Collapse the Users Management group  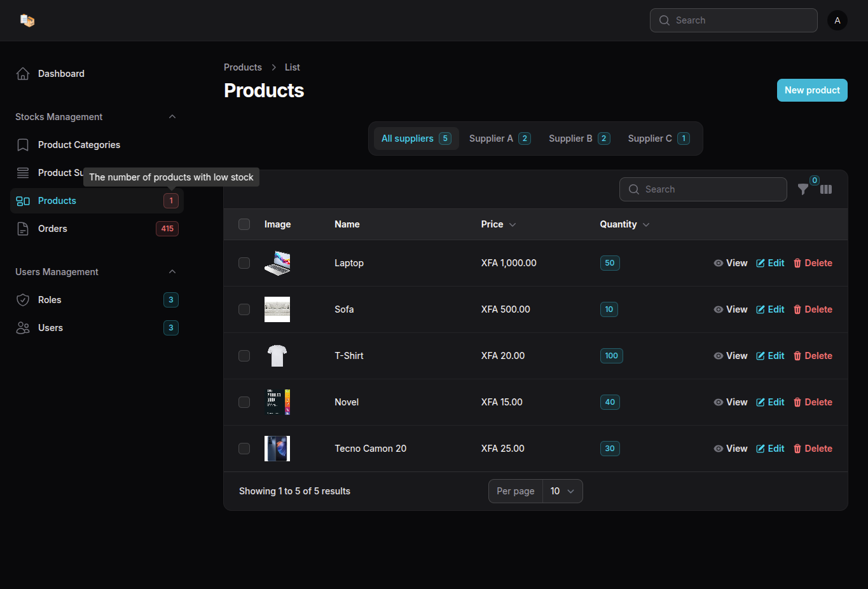172,272
